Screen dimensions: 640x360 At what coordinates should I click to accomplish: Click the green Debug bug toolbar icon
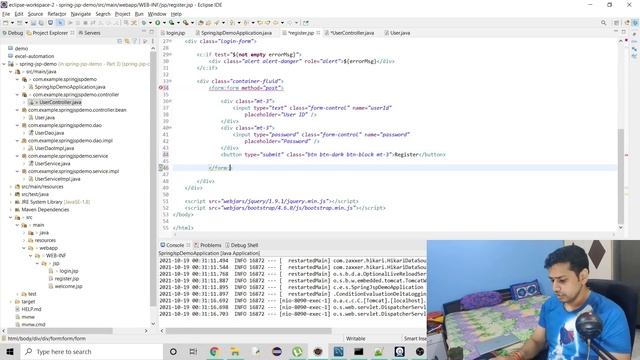tap(144, 23)
